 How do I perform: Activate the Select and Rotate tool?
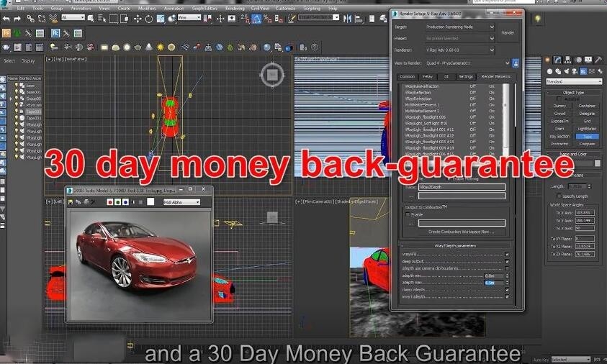(x=148, y=18)
